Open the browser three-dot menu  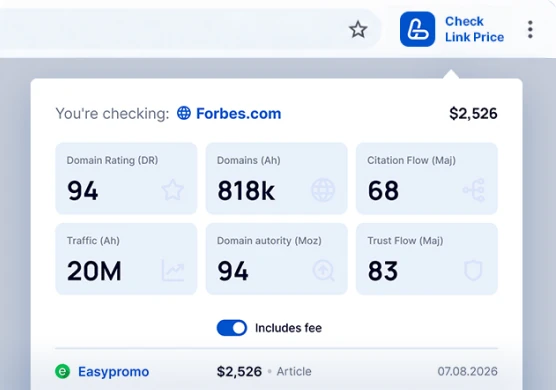530,29
